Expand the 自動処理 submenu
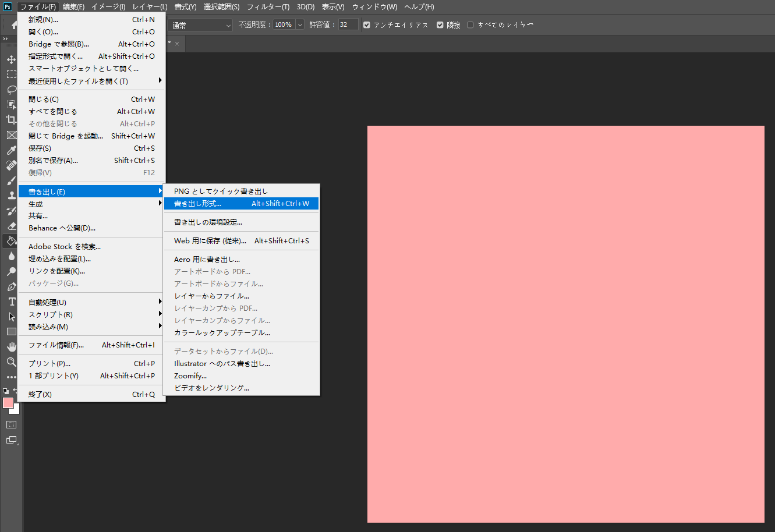Screen dimensions: 775x532 click(x=91, y=302)
